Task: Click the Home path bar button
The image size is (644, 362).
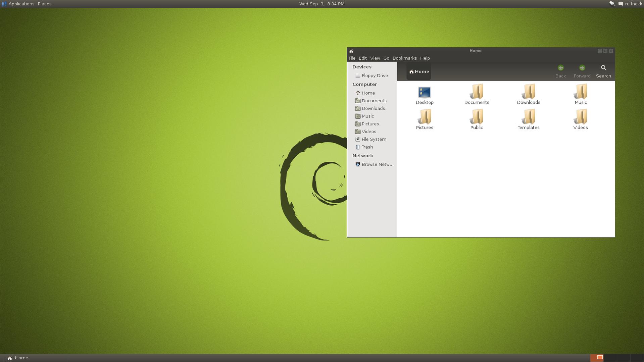Action: pos(419,71)
